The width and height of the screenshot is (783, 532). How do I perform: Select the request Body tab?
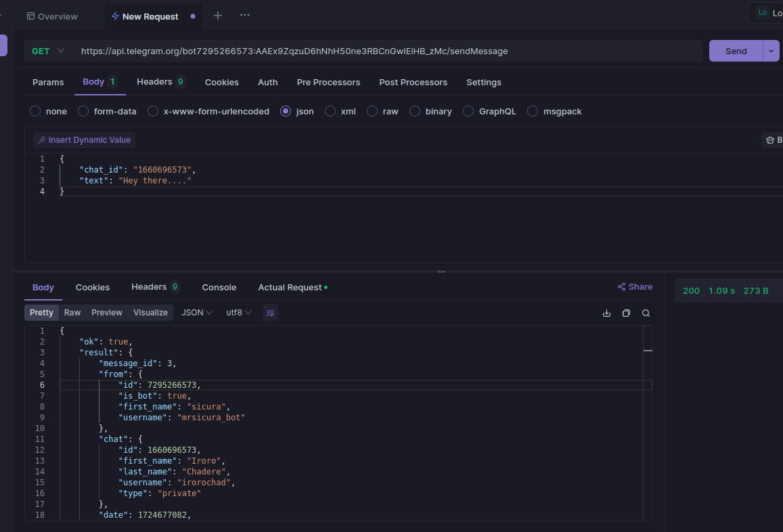[100, 82]
